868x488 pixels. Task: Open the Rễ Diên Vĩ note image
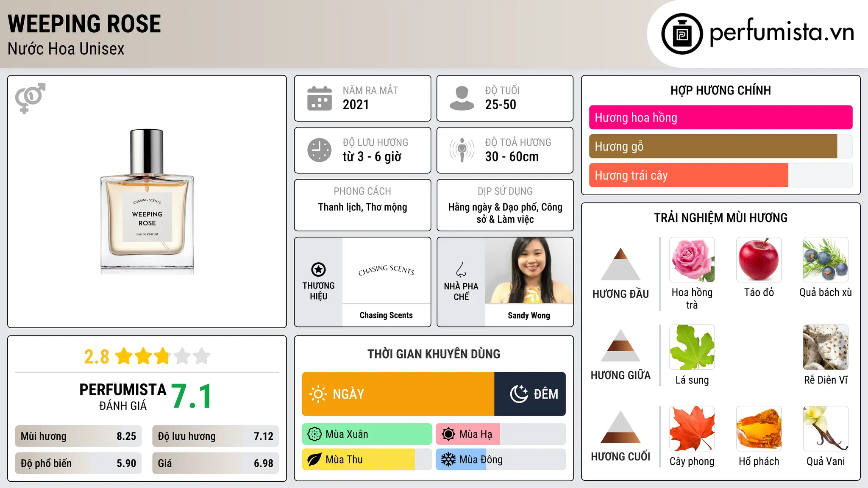pyautogui.click(x=826, y=347)
